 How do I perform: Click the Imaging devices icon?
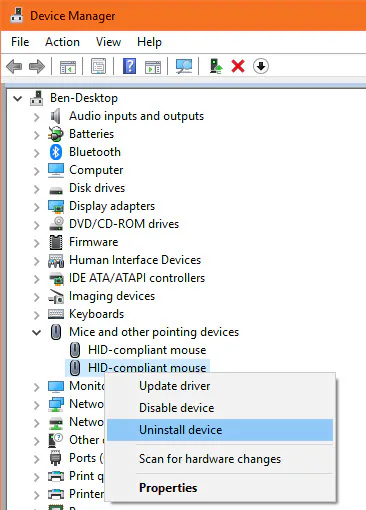(x=56, y=296)
